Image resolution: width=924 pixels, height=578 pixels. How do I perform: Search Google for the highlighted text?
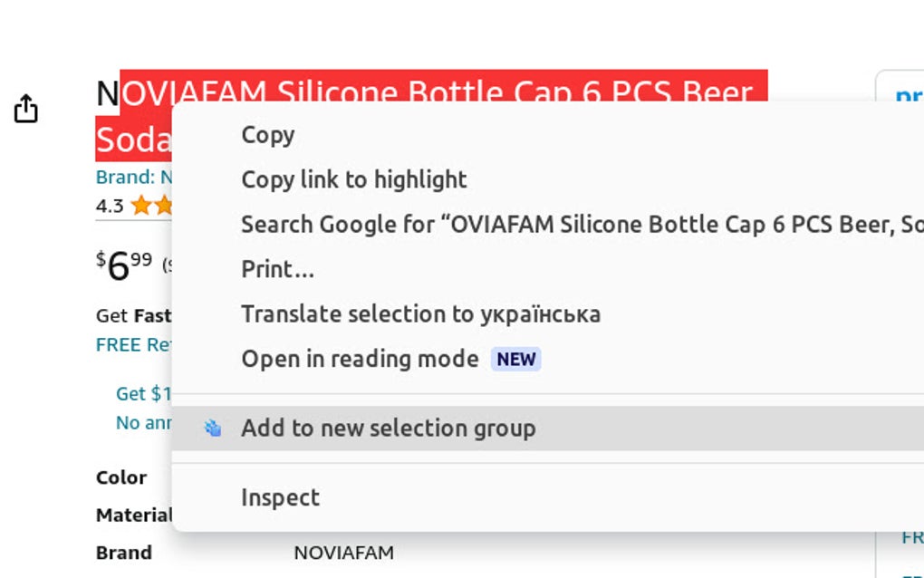tap(453, 224)
